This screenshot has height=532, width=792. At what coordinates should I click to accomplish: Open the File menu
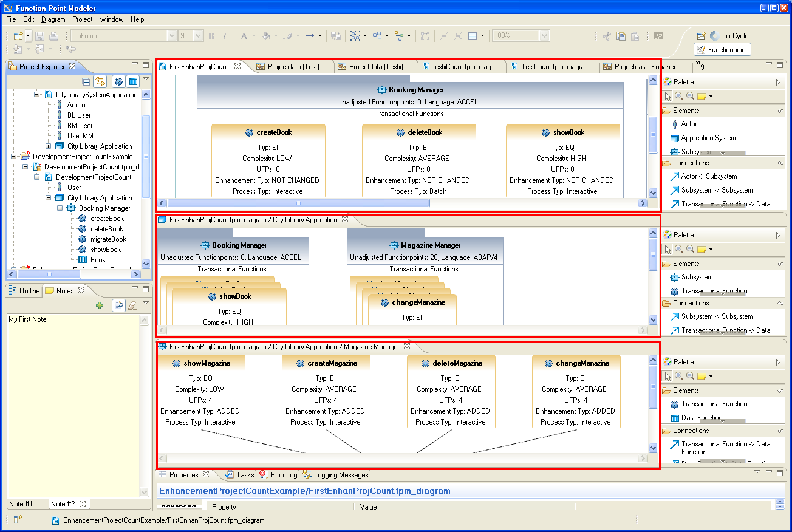click(x=12, y=19)
